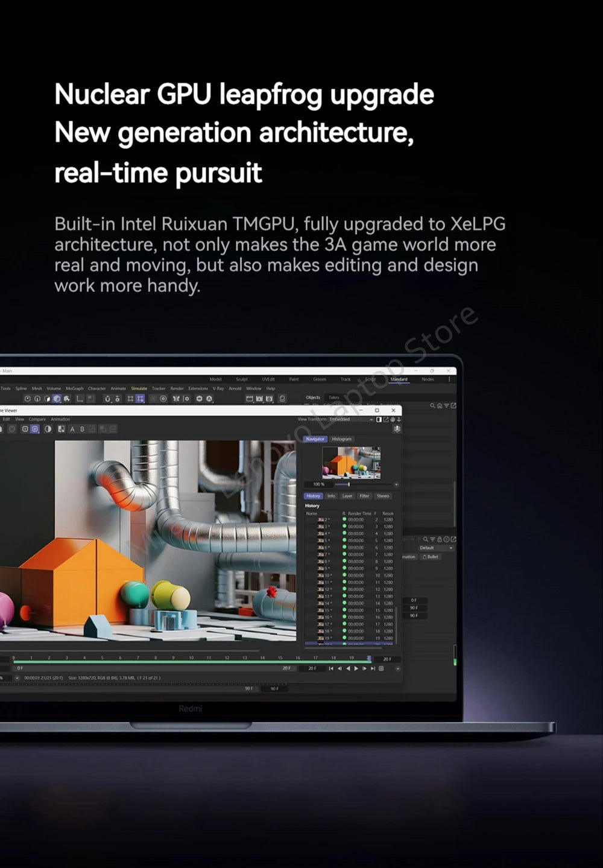
Task: Toggle the highlighted square view button in Picture Viewer
Action: [x=35, y=429]
